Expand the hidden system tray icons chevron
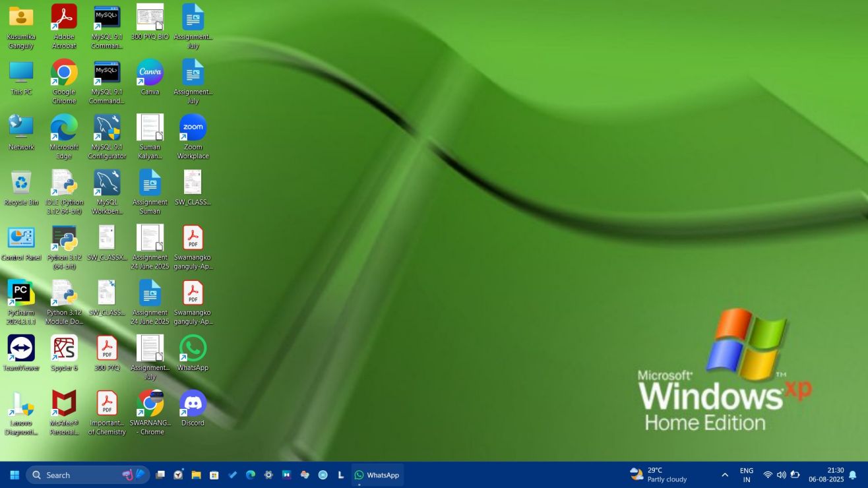Screen dimensions: 868x488 click(x=725, y=475)
